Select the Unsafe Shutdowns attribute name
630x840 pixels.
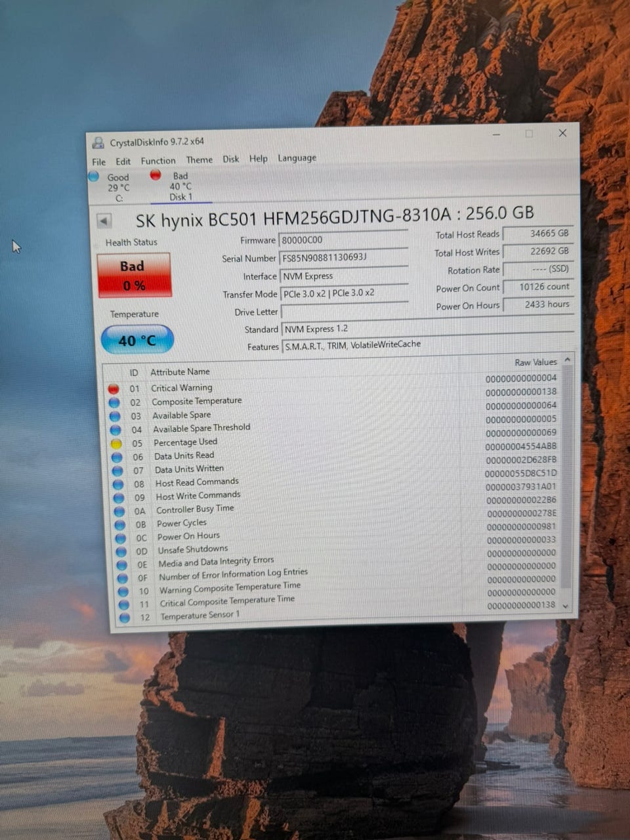(x=193, y=549)
